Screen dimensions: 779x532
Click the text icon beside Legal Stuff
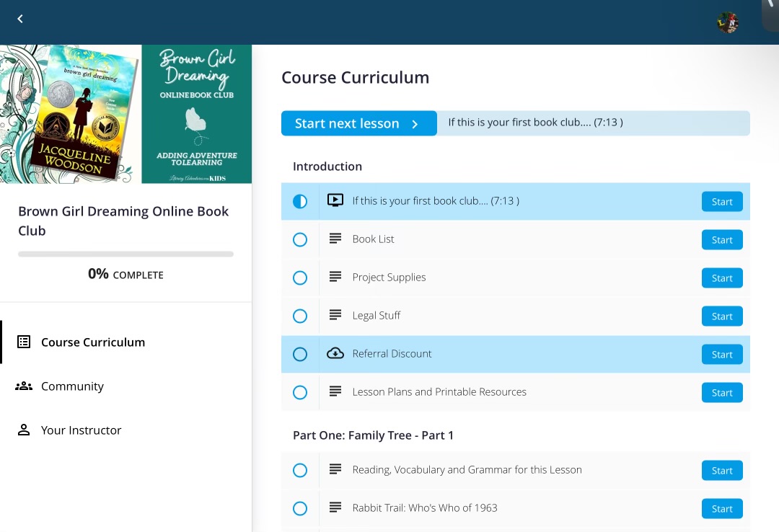tap(335, 315)
